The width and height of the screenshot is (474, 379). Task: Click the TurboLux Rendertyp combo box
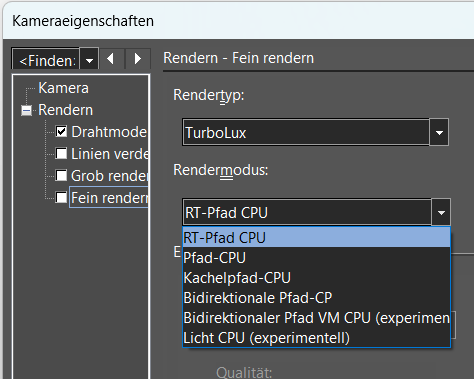coord(306,133)
